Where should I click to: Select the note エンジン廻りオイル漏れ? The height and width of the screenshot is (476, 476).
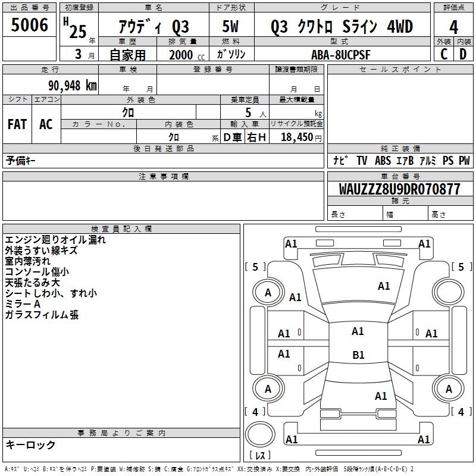coord(55,240)
